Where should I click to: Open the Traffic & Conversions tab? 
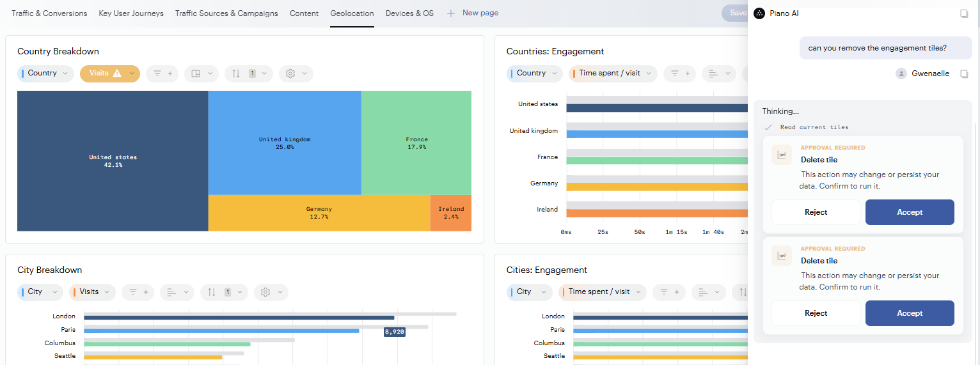(x=49, y=13)
